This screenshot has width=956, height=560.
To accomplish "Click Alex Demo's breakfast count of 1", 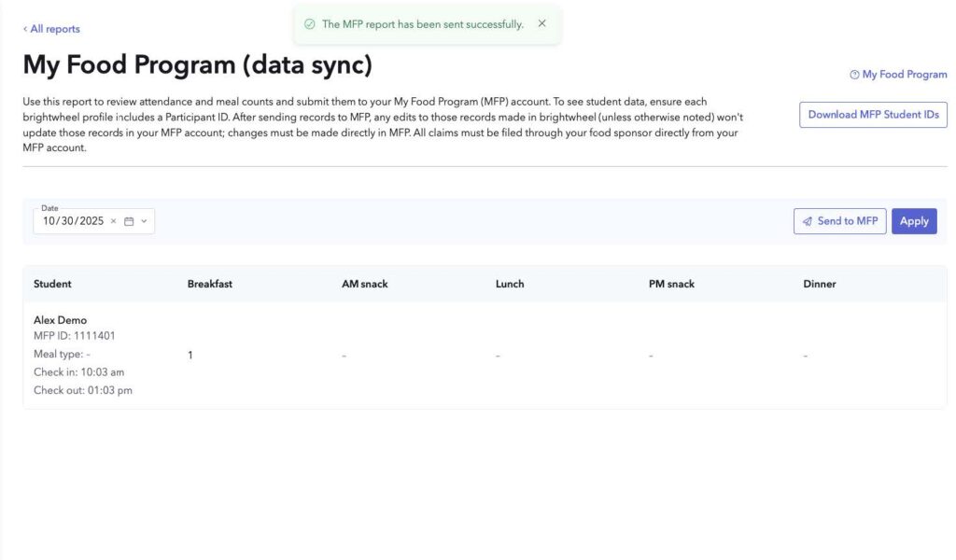I will tap(190, 356).
